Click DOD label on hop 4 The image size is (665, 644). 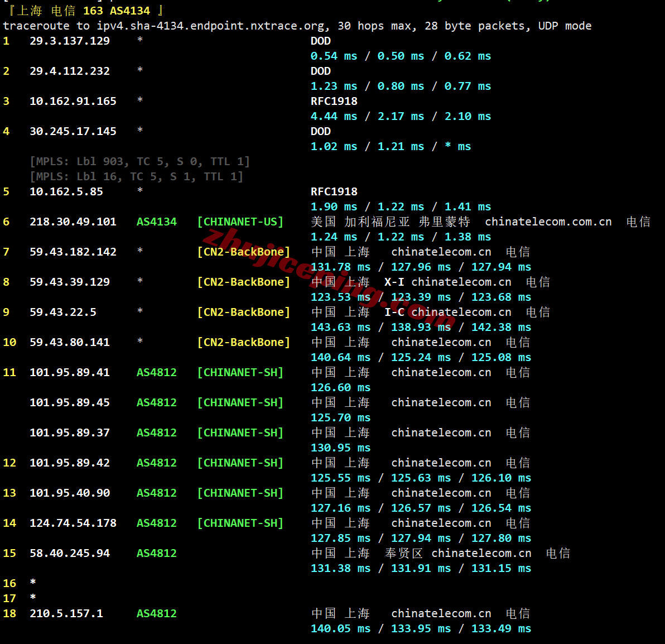point(321,131)
